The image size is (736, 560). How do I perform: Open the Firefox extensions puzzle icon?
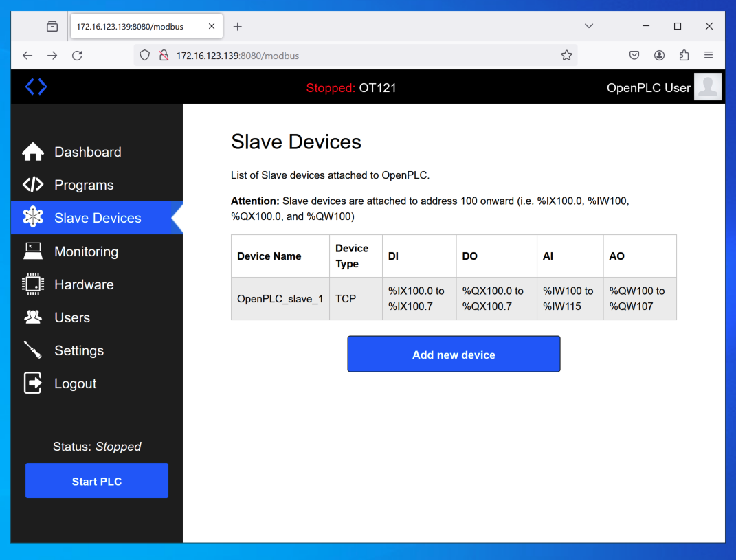tap(684, 56)
